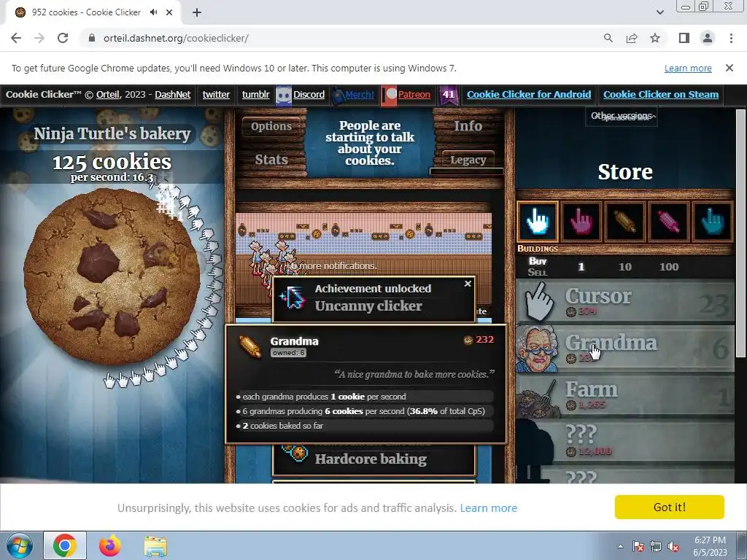Open Cookie Clicker for Android link

(529, 94)
